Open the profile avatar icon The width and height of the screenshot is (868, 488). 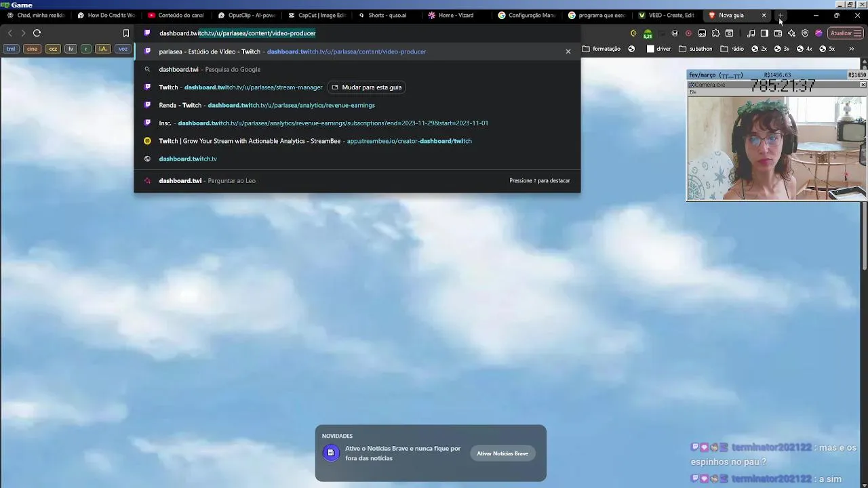point(818,33)
